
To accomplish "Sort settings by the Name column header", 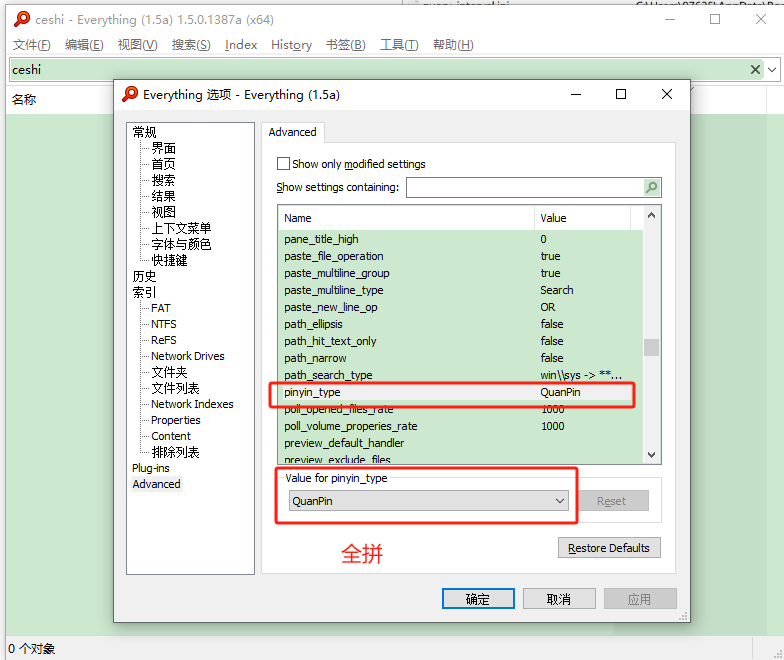I will point(406,218).
